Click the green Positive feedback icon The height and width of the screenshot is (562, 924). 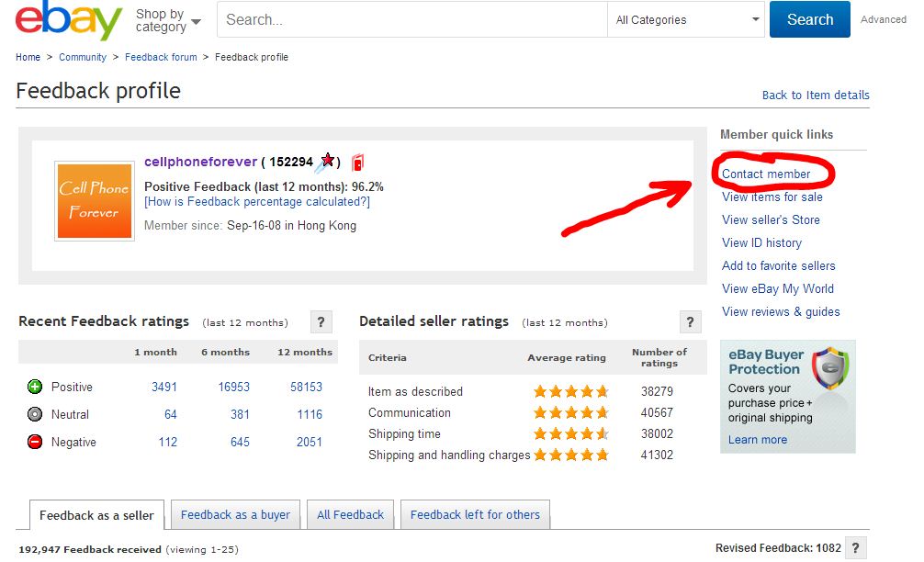35,388
